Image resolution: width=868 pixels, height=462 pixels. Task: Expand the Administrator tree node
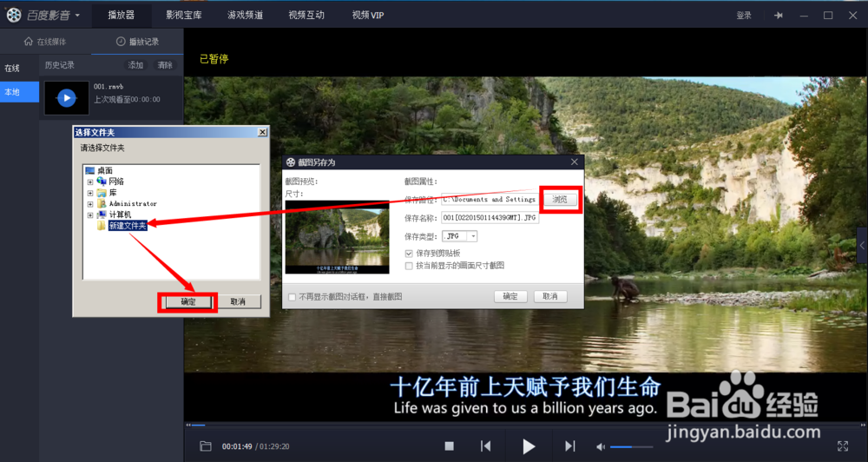[x=90, y=204]
